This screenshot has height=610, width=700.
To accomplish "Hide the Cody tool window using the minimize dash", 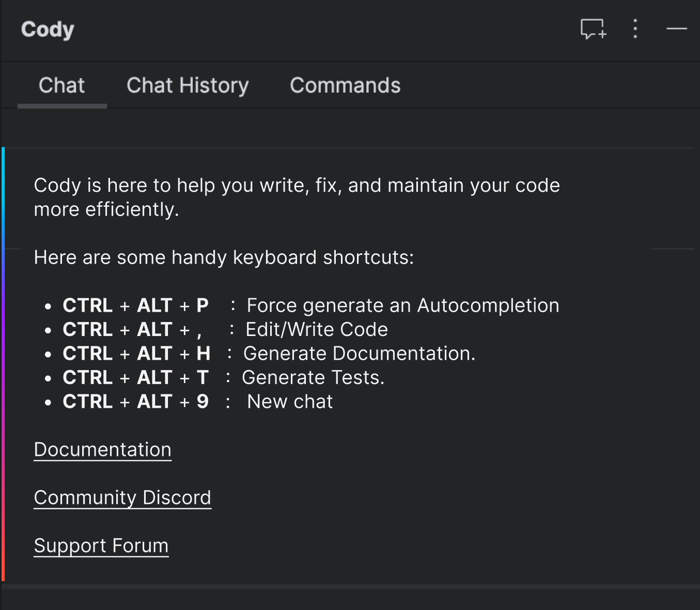I will 677,29.
